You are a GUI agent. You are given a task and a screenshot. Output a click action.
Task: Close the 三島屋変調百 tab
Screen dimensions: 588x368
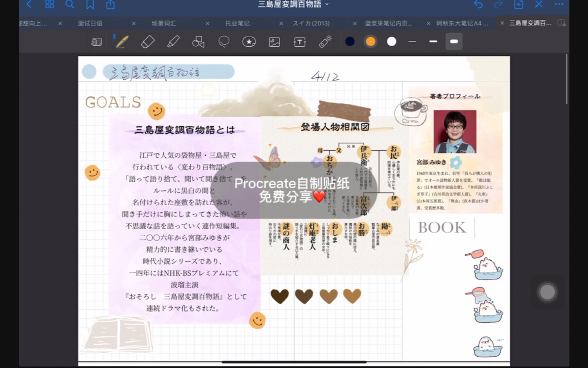click(x=502, y=23)
